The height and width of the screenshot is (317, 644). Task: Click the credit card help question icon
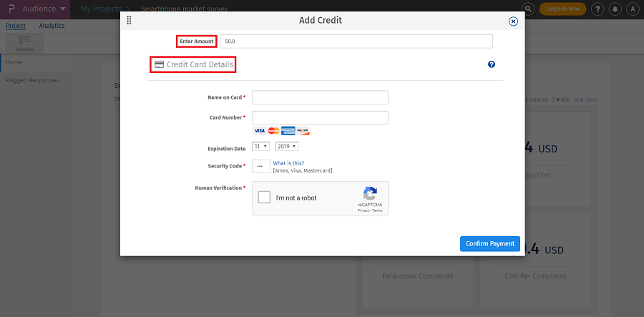(x=491, y=64)
